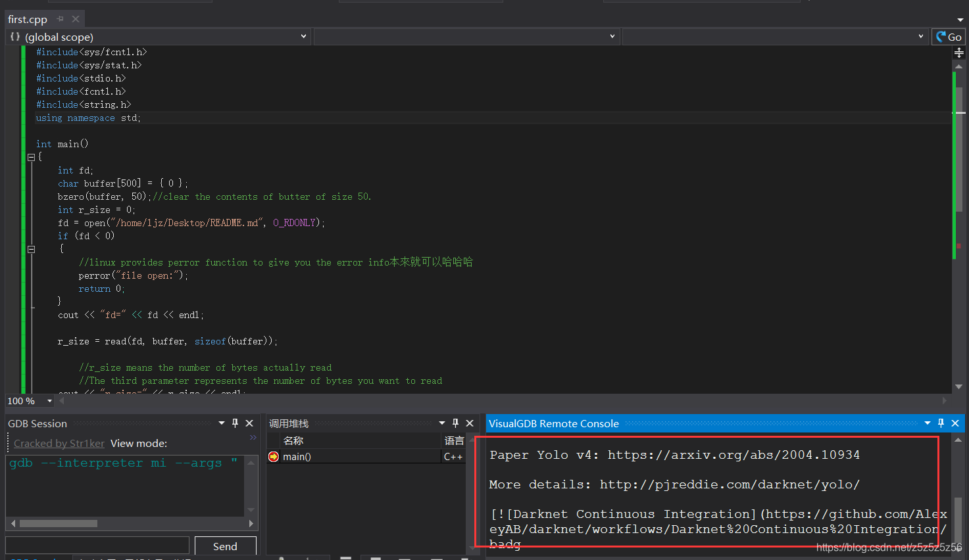Click the editor horizontal scrollbar right arrow
This screenshot has width=969, height=560.
[945, 400]
